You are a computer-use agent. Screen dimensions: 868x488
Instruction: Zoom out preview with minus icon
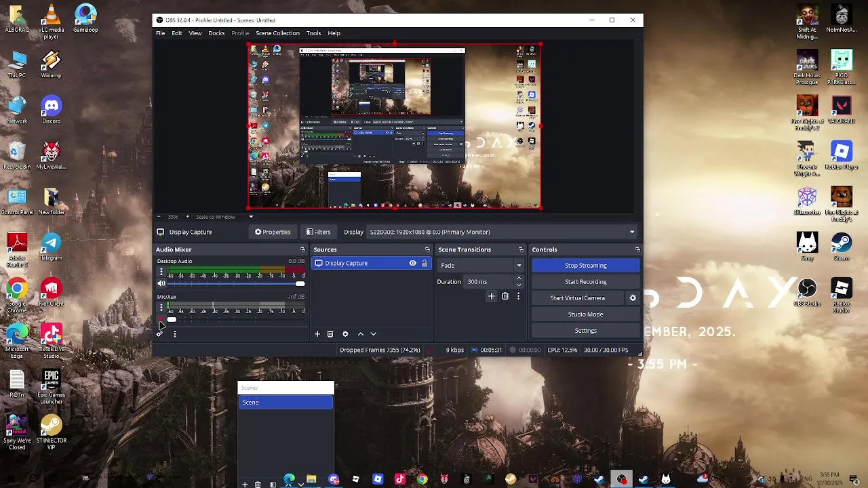(x=159, y=217)
